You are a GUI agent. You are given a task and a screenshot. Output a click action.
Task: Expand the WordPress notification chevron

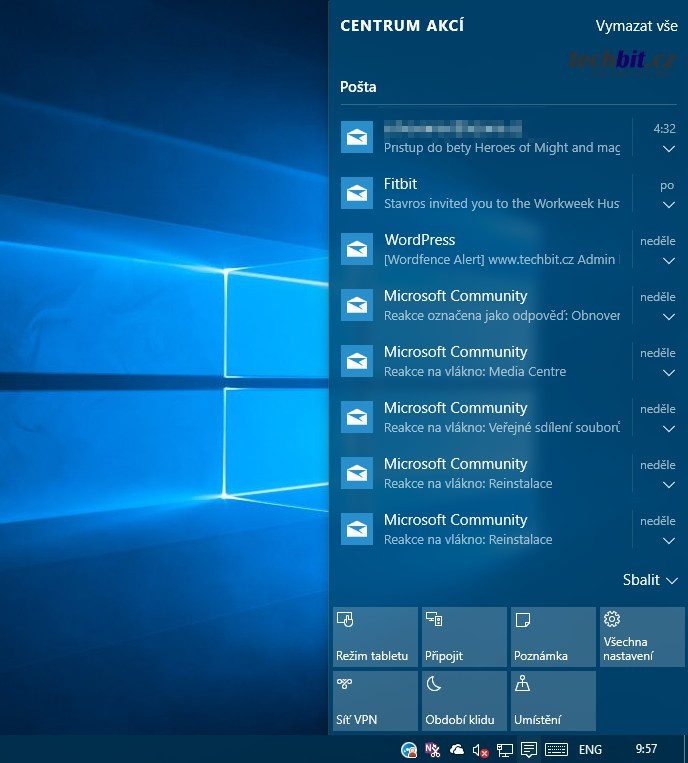[669, 261]
